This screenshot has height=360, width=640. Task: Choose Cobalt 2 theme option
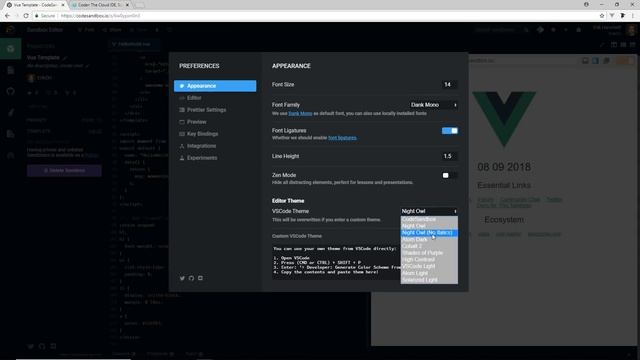(x=429, y=246)
